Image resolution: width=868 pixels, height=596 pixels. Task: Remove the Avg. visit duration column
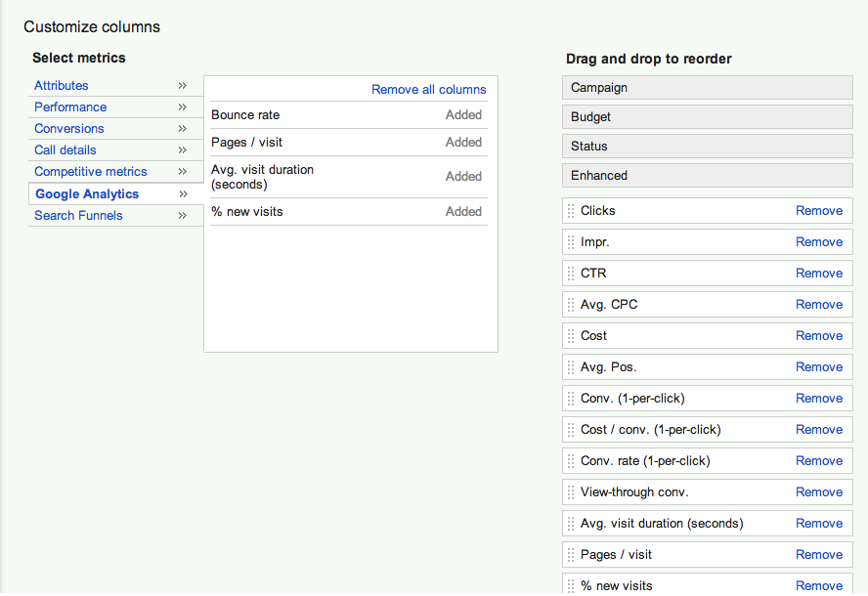[819, 524]
